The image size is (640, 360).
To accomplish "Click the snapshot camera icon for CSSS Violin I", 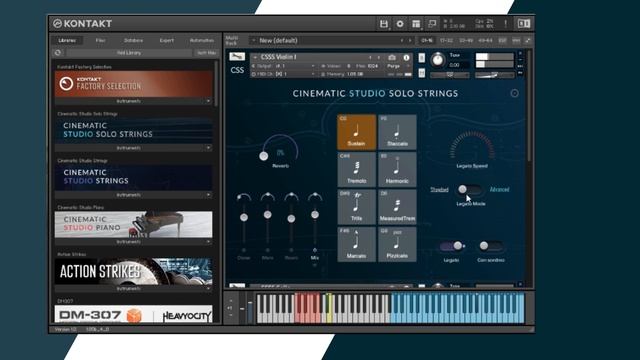I will (392, 58).
